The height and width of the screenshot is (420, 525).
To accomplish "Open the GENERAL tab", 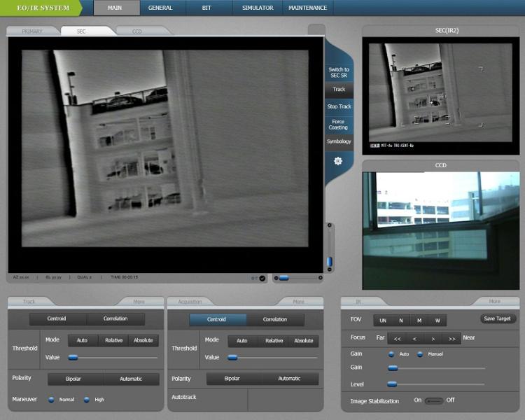I will pyautogui.click(x=161, y=8).
